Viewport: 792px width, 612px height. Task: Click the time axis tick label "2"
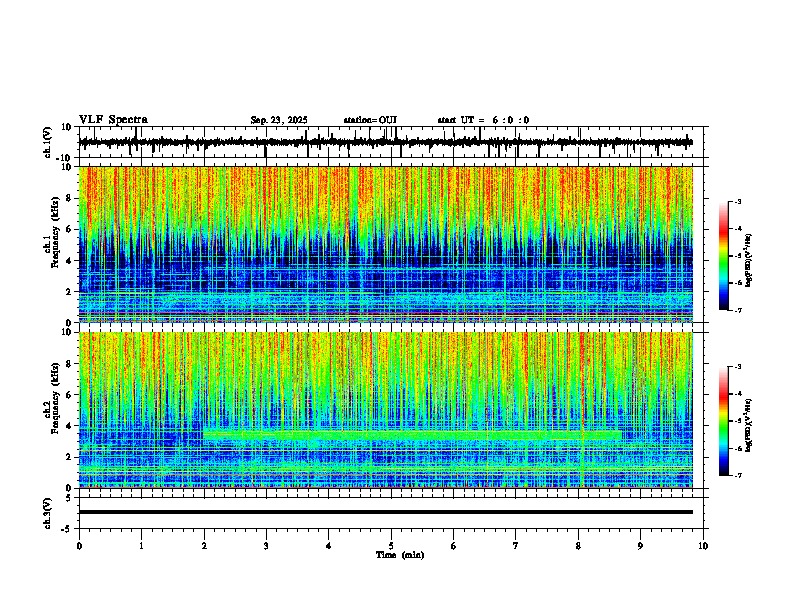[x=204, y=546]
